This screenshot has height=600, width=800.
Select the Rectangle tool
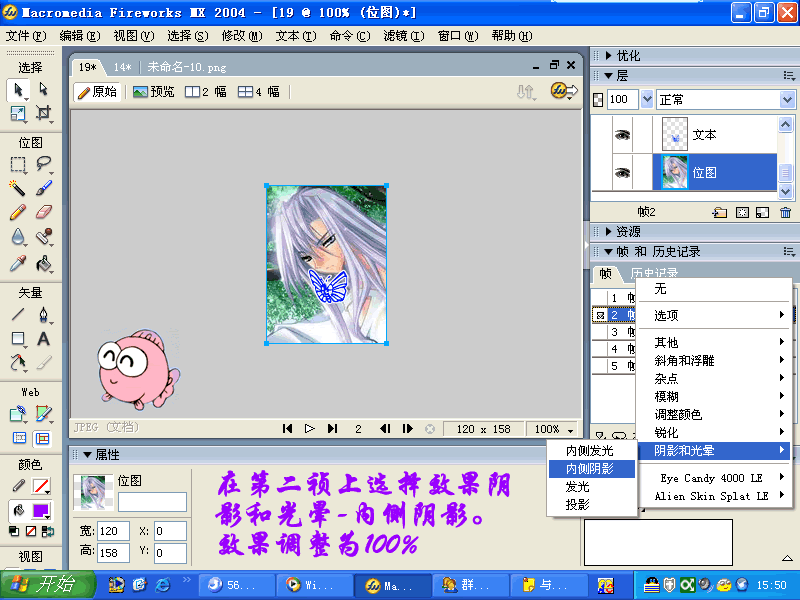point(18,338)
